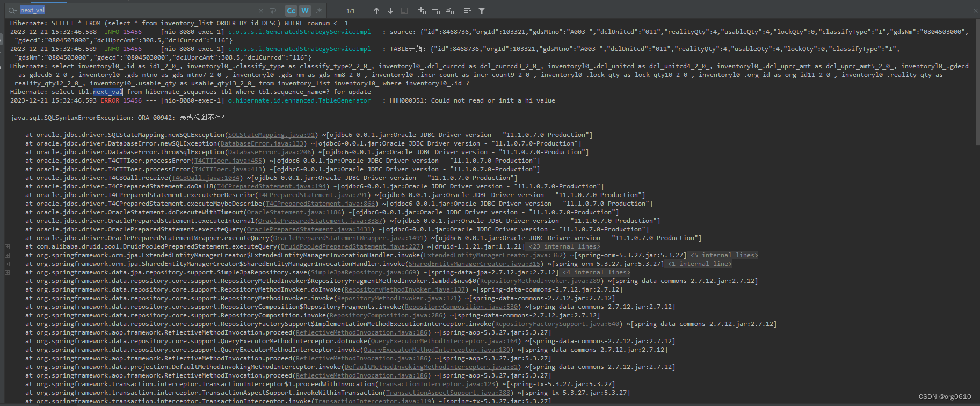The height and width of the screenshot is (406, 980).
Task: Open RepositoryMethodInvoker.java:121 link
Action: point(397,299)
